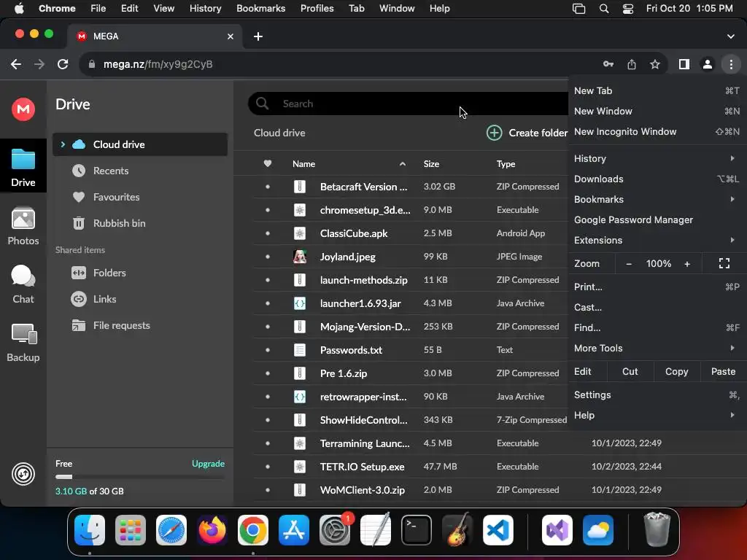Close the Chrome three-dot menu button
The image size is (747, 560).
click(x=731, y=64)
